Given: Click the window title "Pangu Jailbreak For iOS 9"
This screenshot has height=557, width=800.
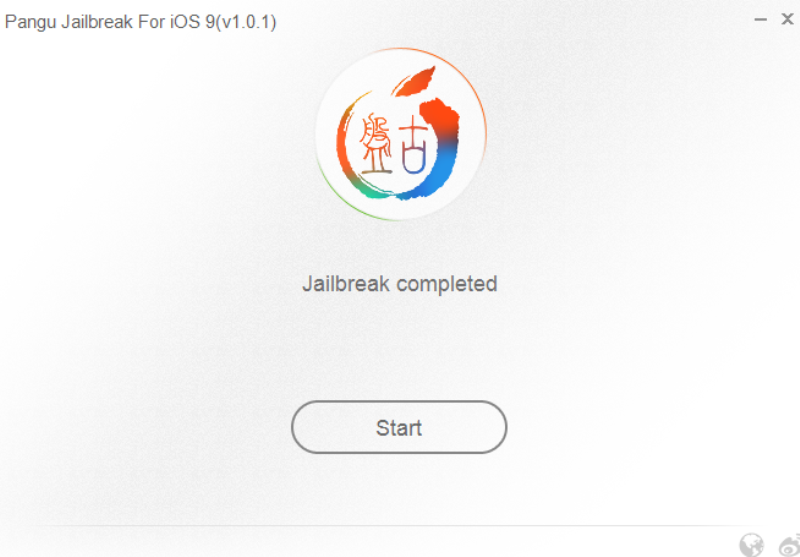Looking at the screenshot, I should [110, 22].
